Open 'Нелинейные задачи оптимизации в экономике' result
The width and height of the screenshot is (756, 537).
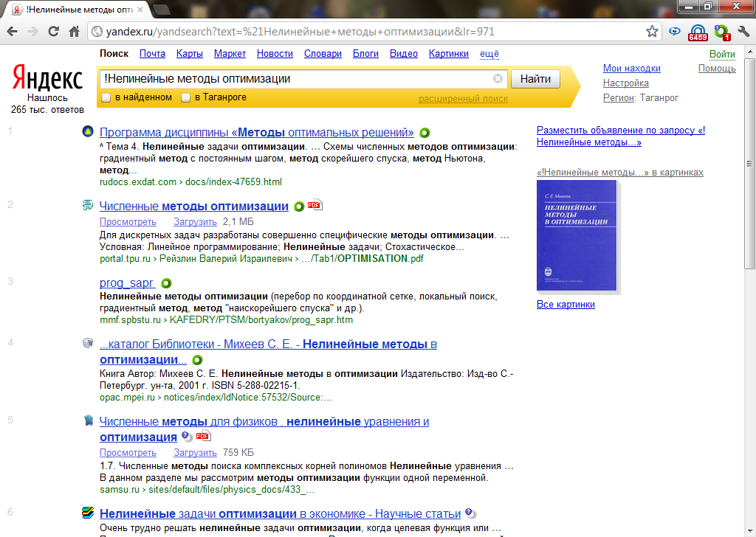(x=280, y=514)
